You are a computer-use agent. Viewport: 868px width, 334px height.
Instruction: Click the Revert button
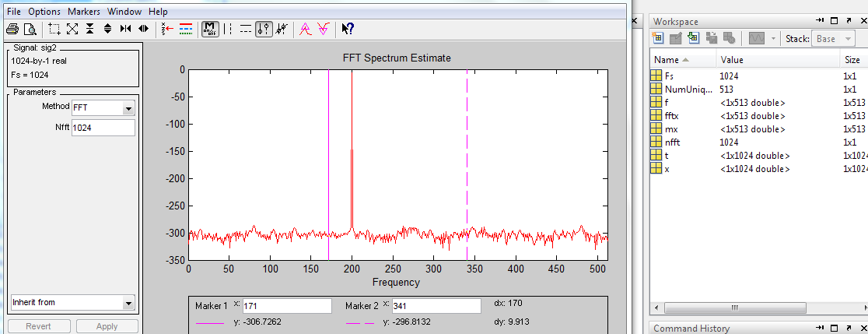(39, 326)
